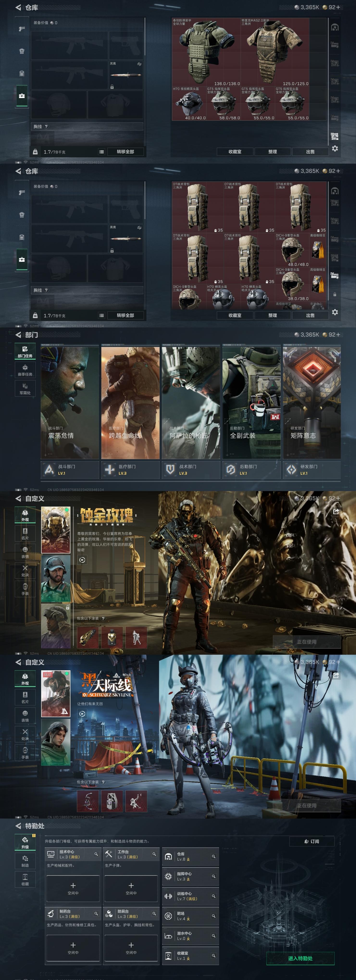This screenshot has width=356, height=980.
Task: Expand upgrade details for 仓库 Lv.8
Action: click(x=190, y=856)
